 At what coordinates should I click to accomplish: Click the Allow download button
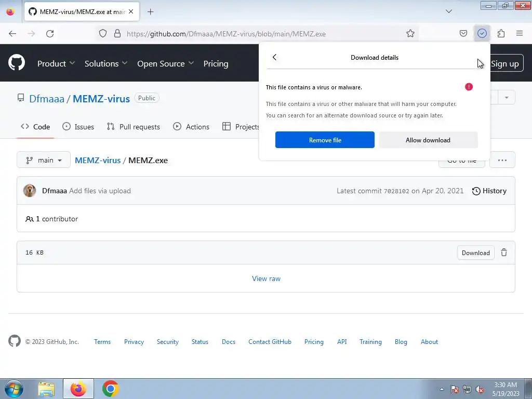428,140
